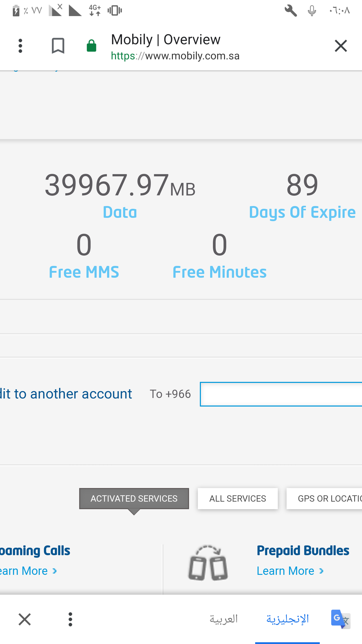The height and width of the screenshot is (644, 362).
Task: Open Prepaid Bundles heading
Action: pos(303,550)
